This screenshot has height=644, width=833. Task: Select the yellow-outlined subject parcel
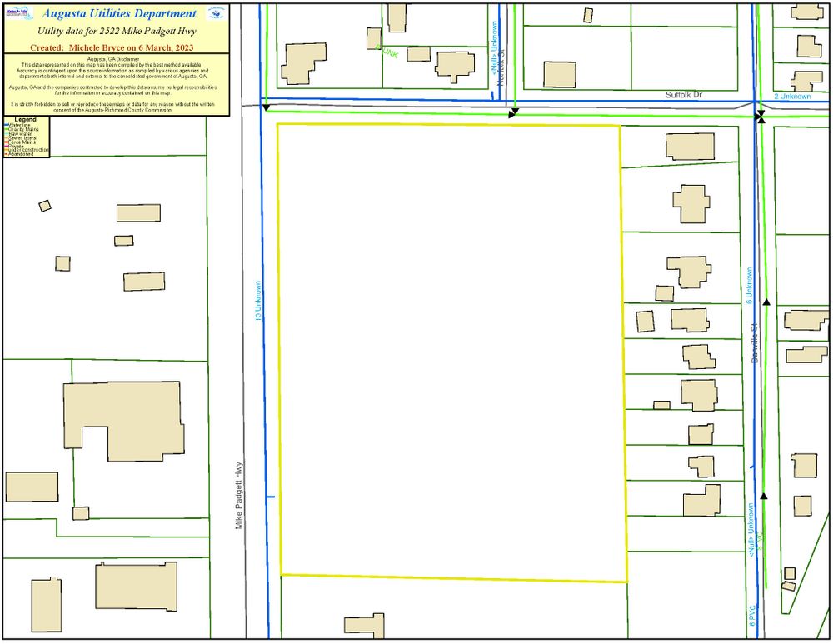pyautogui.click(x=450, y=350)
